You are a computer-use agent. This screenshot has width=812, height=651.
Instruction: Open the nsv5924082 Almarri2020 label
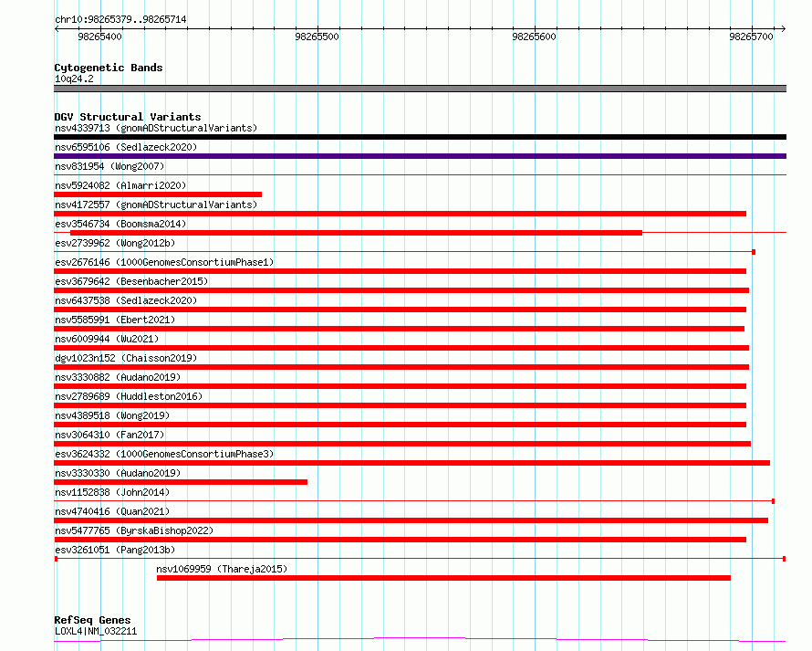pyautogui.click(x=120, y=185)
